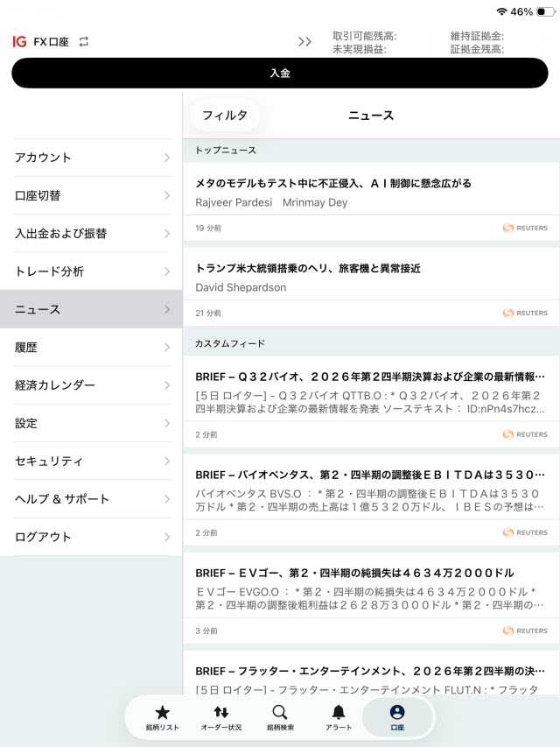Open the ヘルプ & サポート menu item
The width and height of the screenshot is (560, 747).
(x=91, y=499)
